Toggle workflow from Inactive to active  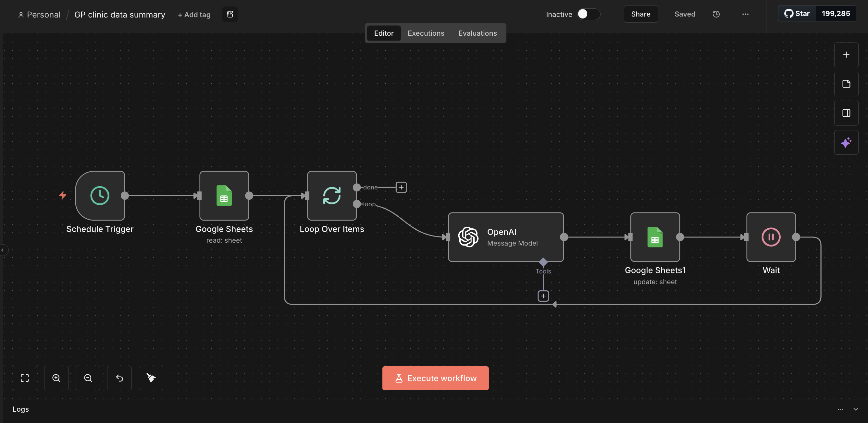click(x=588, y=14)
